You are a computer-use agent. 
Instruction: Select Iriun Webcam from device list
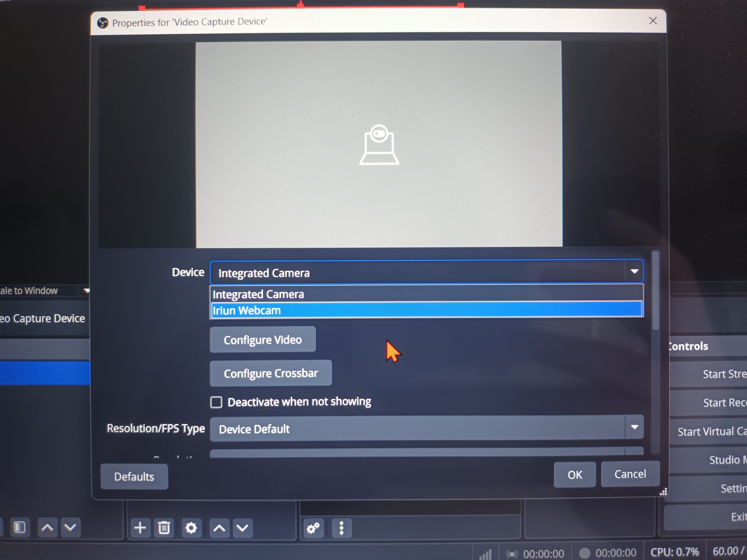[426, 310]
